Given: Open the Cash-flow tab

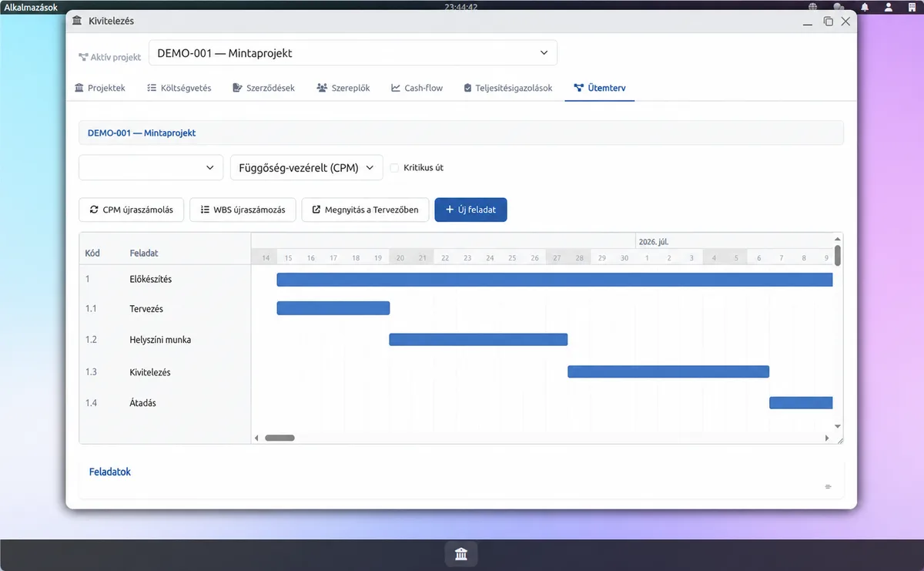Looking at the screenshot, I should pyautogui.click(x=417, y=88).
